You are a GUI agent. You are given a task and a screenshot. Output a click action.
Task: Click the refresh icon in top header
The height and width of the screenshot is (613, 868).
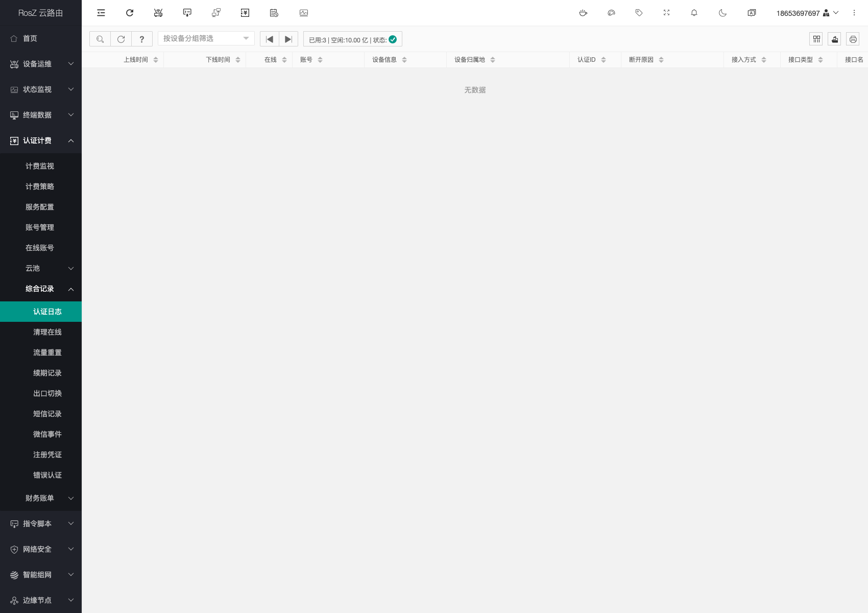point(130,13)
